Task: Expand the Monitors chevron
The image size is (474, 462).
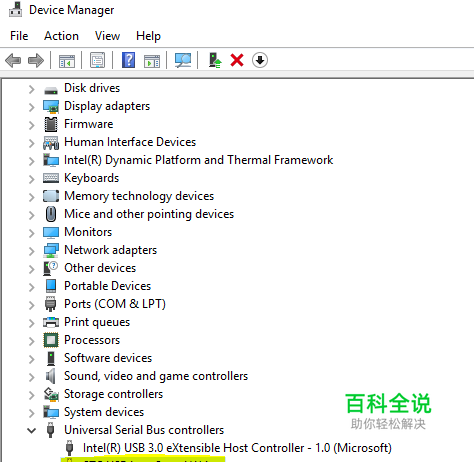Action: [x=31, y=233]
